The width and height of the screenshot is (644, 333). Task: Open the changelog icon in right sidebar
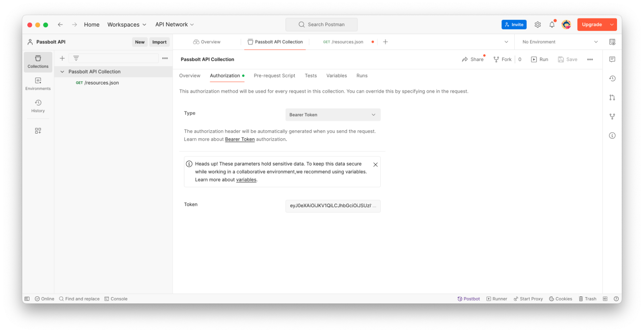pos(612,78)
